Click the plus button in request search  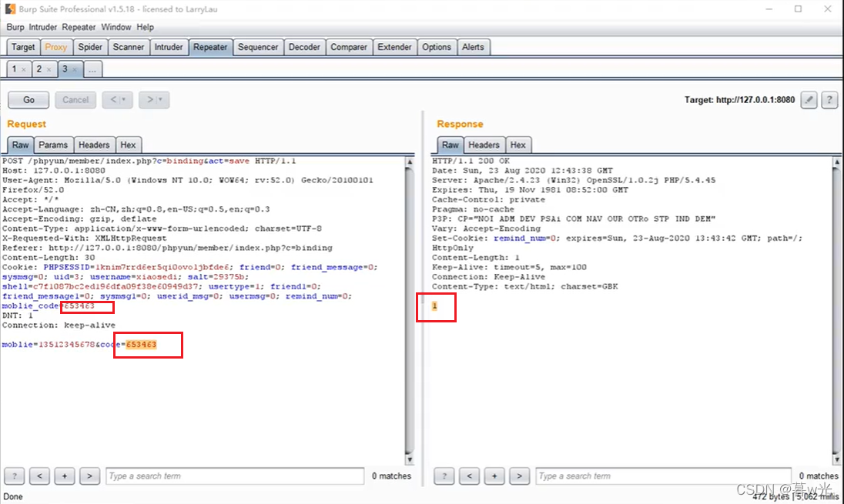65,476
